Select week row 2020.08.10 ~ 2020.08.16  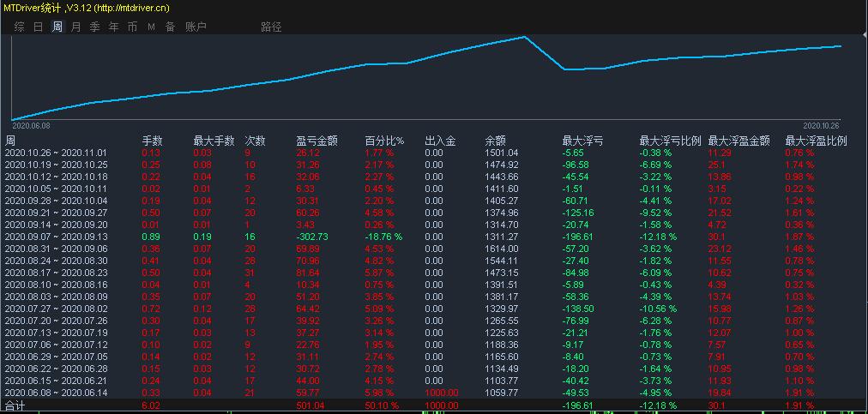[434, 285]
